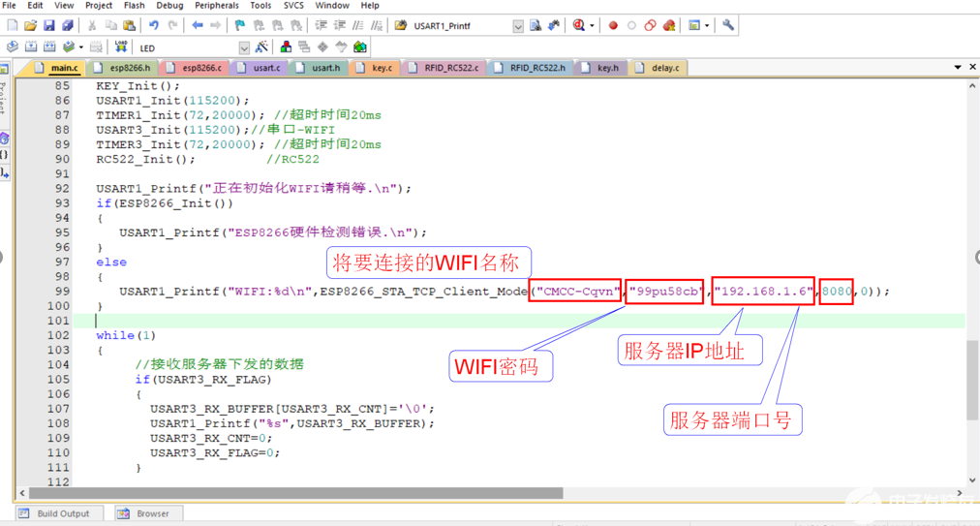Toggle Enable/Disable Breakpoint hollow circle
This screenshot has width=980, height=526.
click(631, 25)
